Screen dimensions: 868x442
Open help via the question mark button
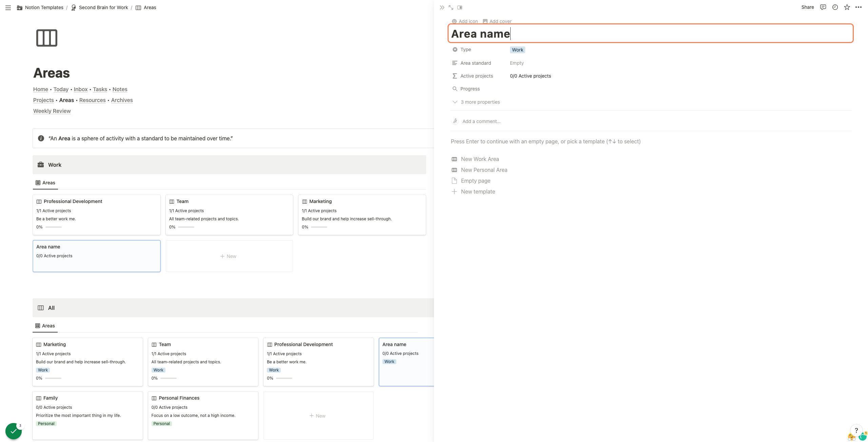click(856, 430)
